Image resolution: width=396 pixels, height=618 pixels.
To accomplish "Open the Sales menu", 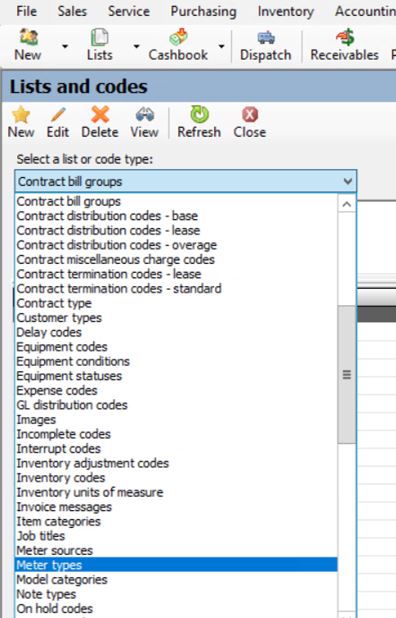I will pos(72,11).
